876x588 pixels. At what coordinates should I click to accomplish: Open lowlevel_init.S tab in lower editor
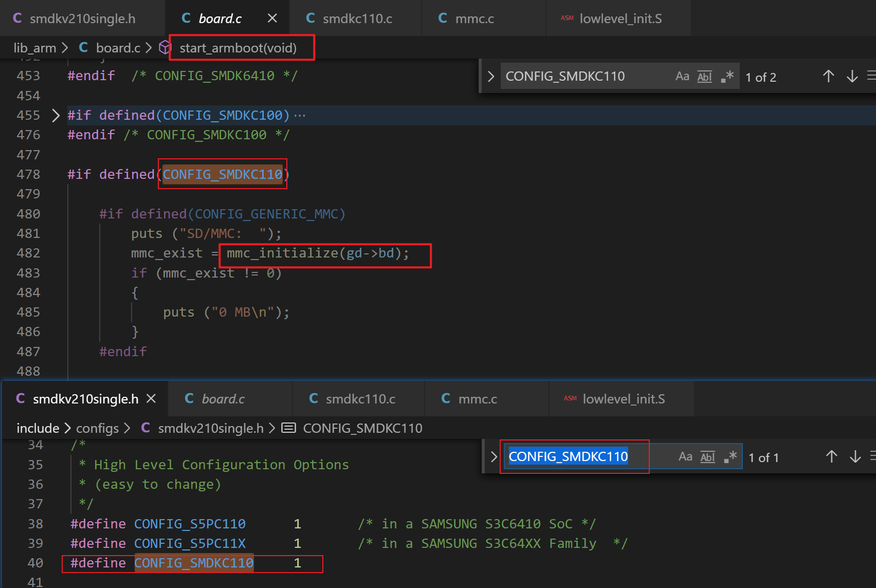(x=623, y=399)
